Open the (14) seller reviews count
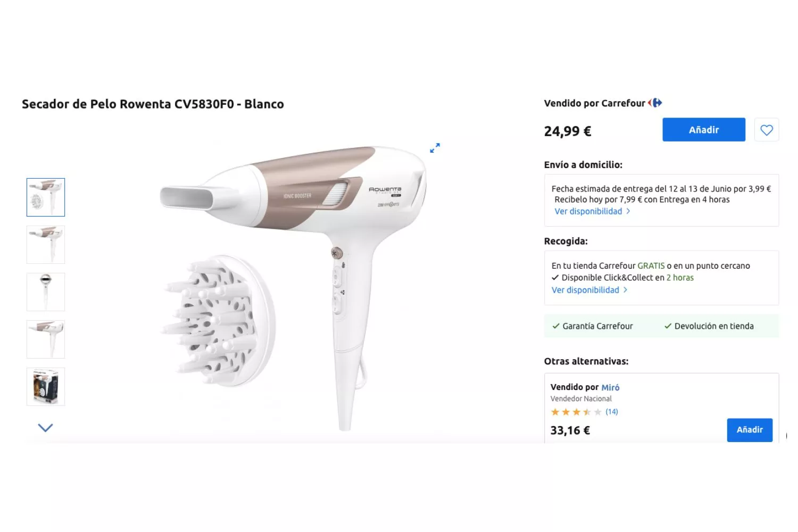This screenshot has height=532, width=798. (612, 412)
